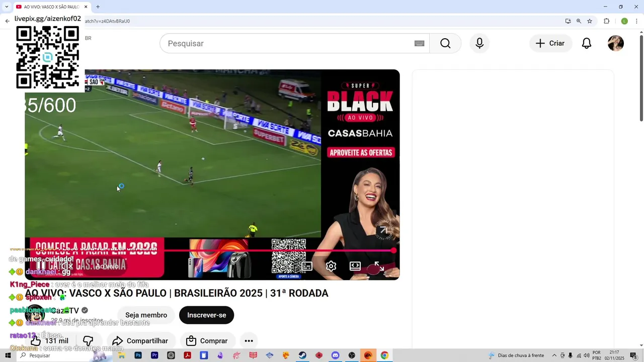Click the Seja membro button
This screenshot has width=644, height=362.
146,315
